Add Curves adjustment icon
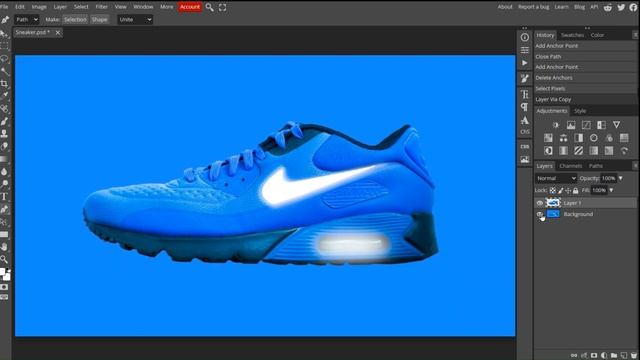The height and width of the screenshot is (360, 640). (586, 125)
